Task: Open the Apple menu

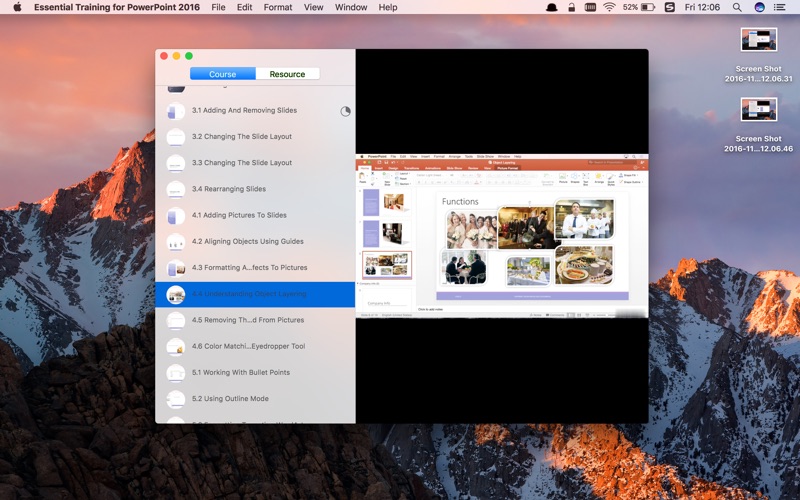Action: tap(17, 7)
